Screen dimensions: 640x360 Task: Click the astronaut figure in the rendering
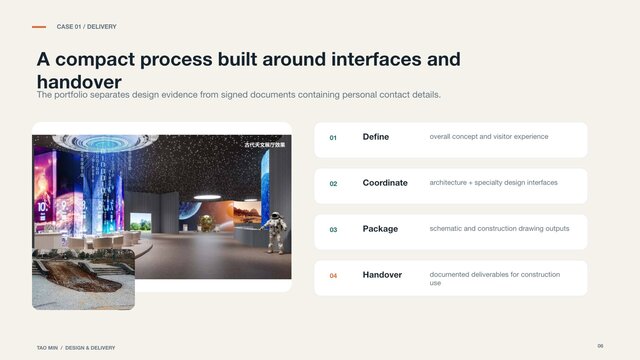275,233
